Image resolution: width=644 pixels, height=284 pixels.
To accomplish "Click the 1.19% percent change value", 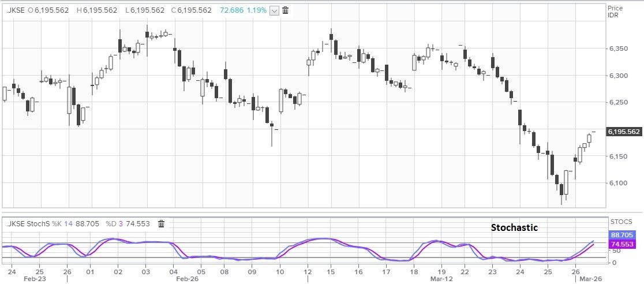I will pos(257,11).
